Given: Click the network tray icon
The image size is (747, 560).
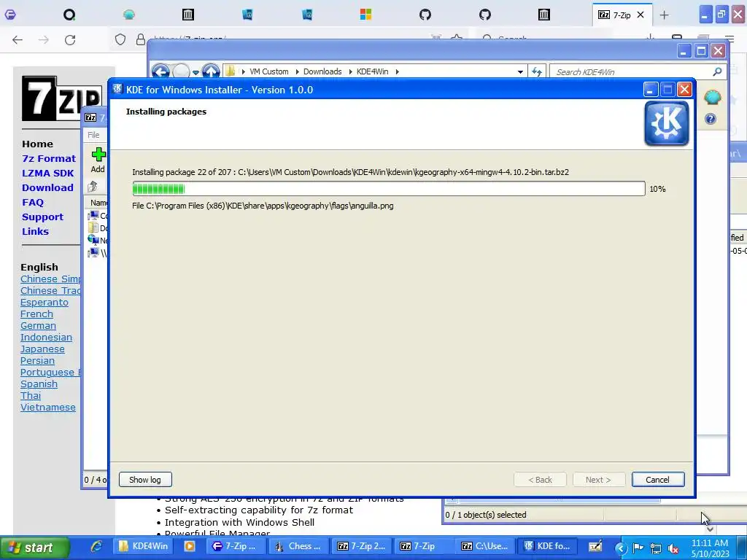Looking at the screenshot, I should [656, 548].
